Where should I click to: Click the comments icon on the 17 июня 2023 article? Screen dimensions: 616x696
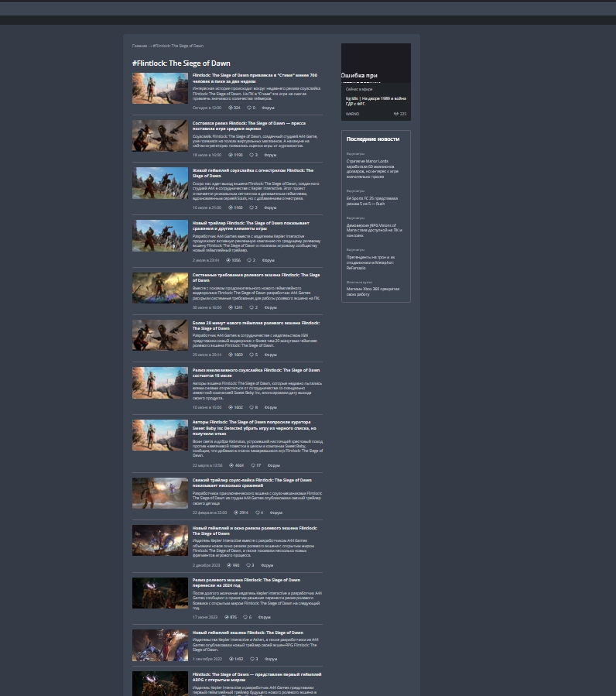click(245, 617)
